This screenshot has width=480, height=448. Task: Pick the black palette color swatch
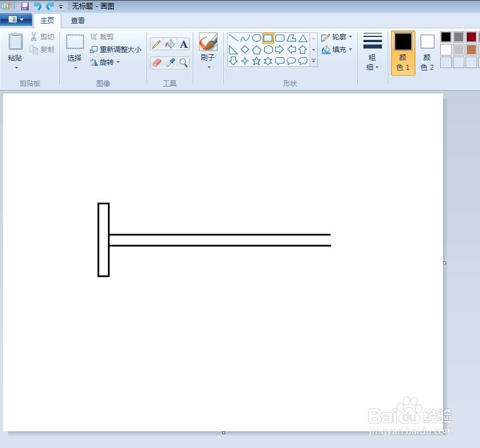446,37
